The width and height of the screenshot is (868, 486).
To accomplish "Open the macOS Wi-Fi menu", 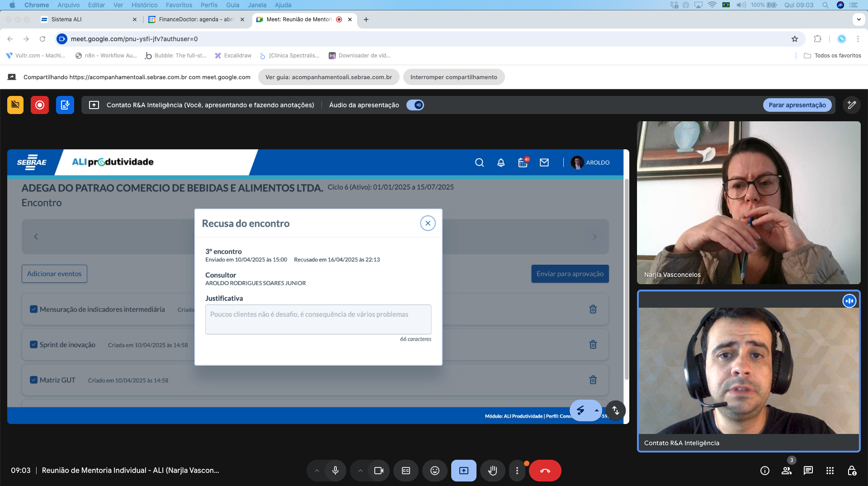I will (x=712, y=5).
